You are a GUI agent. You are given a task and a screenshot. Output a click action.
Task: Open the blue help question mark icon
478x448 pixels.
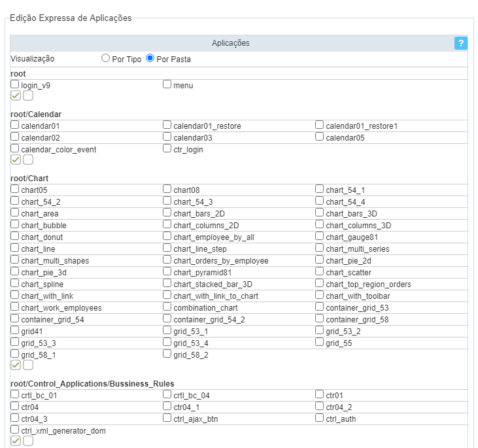point(461,43)
